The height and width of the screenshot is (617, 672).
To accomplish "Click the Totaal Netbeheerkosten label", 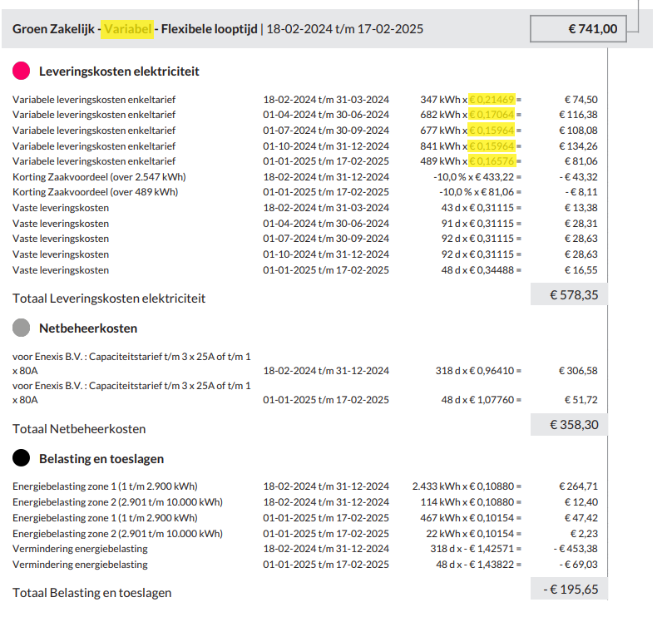I will click(79, 429).
